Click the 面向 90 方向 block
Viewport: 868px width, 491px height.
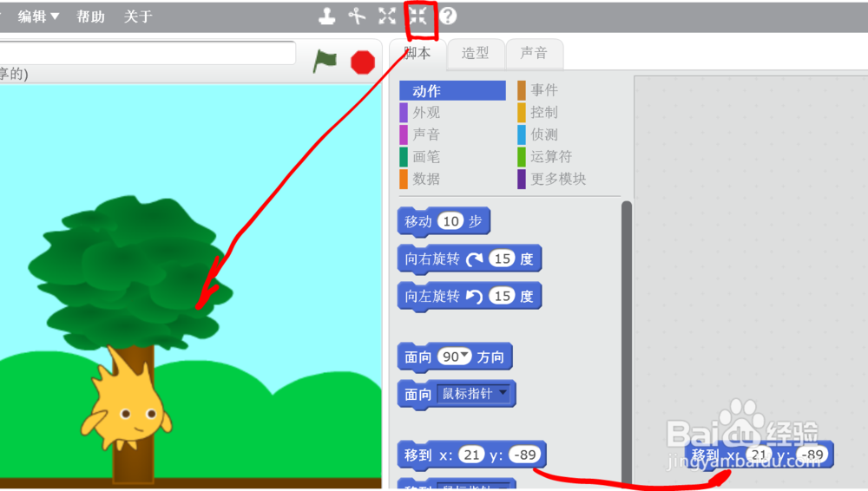pyautogui.click(x=455, y=357)
